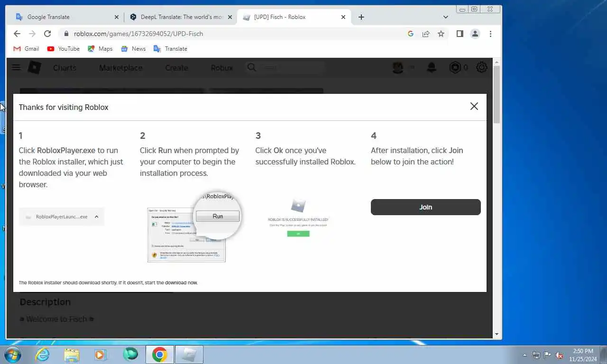Click the Roblox installer taskbar item
The height and width of the screenshot is (364, 607).
189,355
